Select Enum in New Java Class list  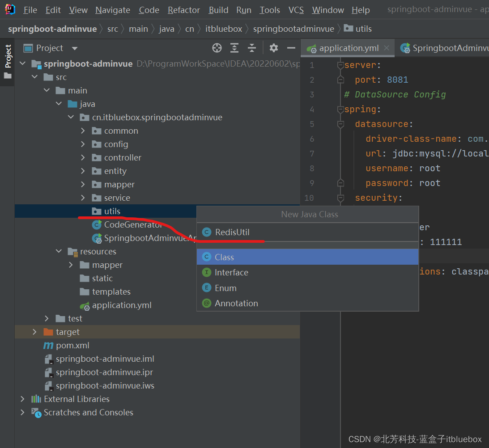307,288
